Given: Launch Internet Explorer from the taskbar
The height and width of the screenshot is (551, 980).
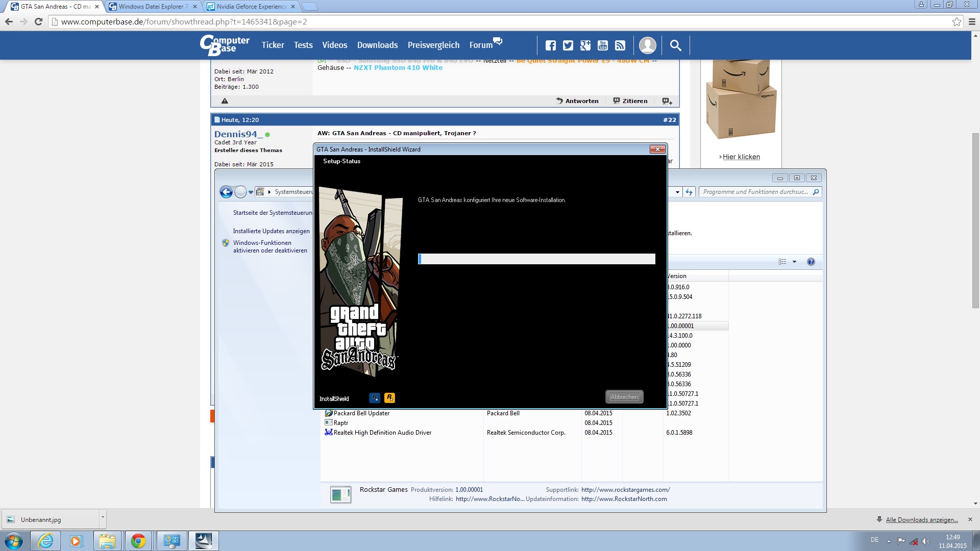Looking at the screenshot, I should (x=46, y=541).
